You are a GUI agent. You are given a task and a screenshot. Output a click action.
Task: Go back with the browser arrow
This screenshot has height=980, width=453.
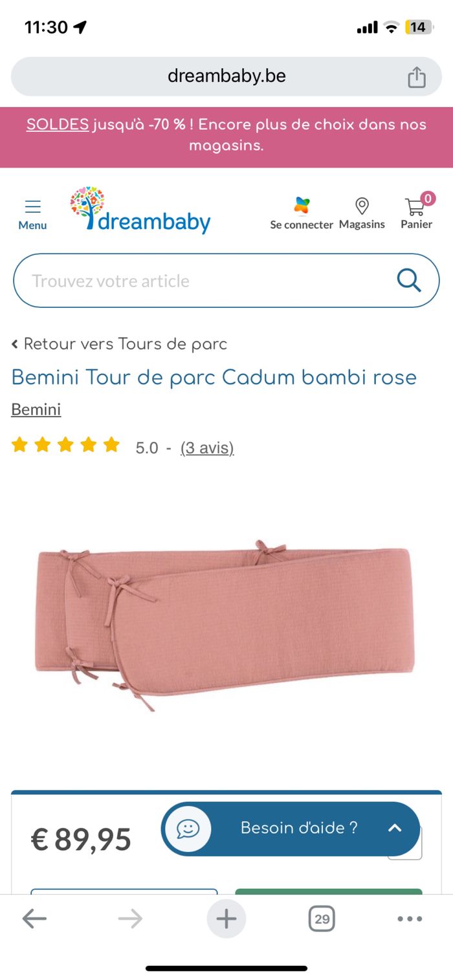point(34,919)
